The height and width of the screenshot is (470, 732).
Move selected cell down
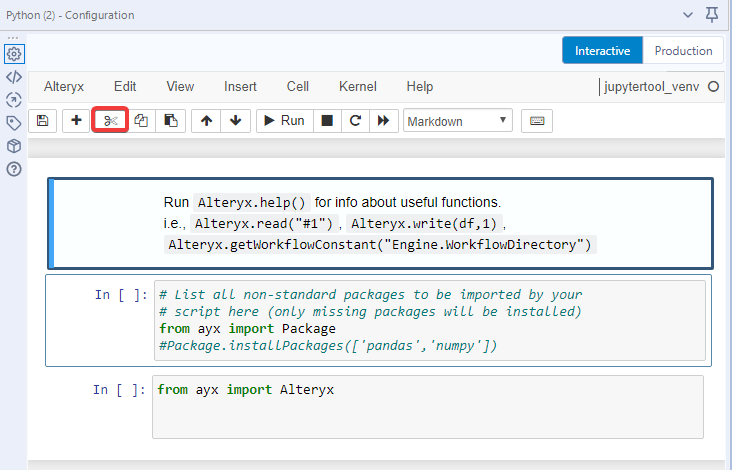click(235, 121)
